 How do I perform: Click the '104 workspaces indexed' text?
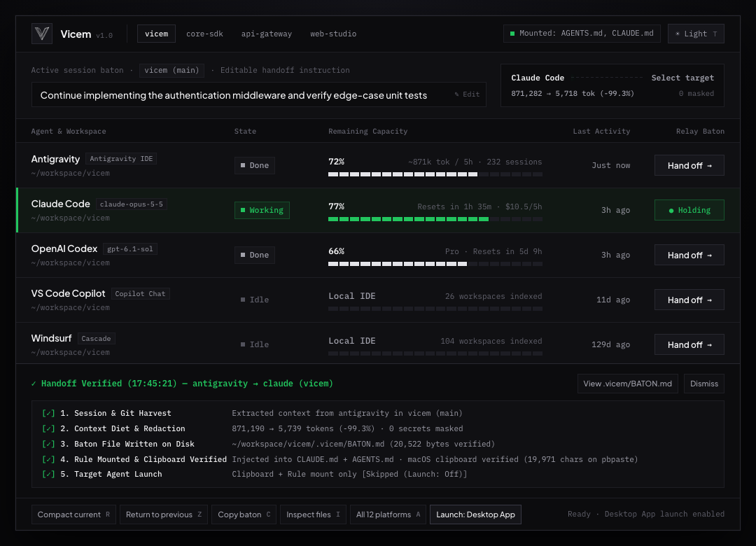coord(491,341)
